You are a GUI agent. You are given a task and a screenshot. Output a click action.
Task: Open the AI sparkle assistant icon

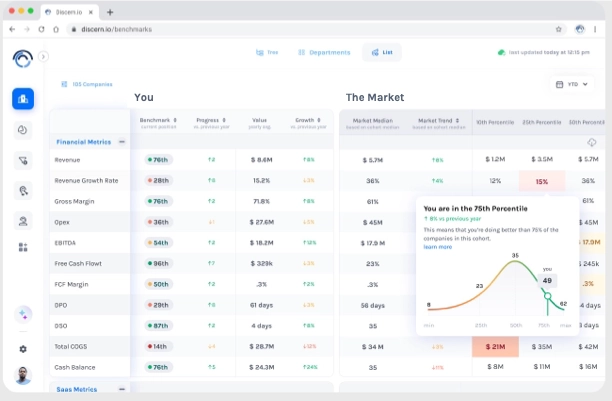pyautogui.click(x=22, y=313)
